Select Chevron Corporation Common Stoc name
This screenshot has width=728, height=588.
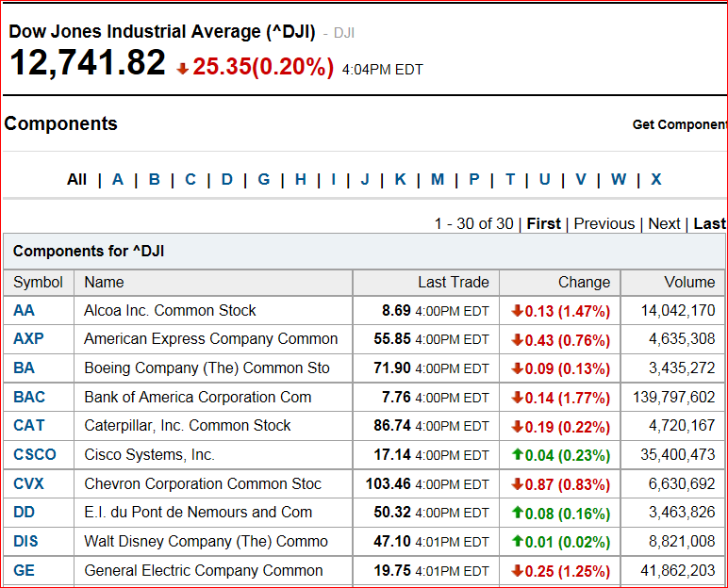tap(203, 483)
